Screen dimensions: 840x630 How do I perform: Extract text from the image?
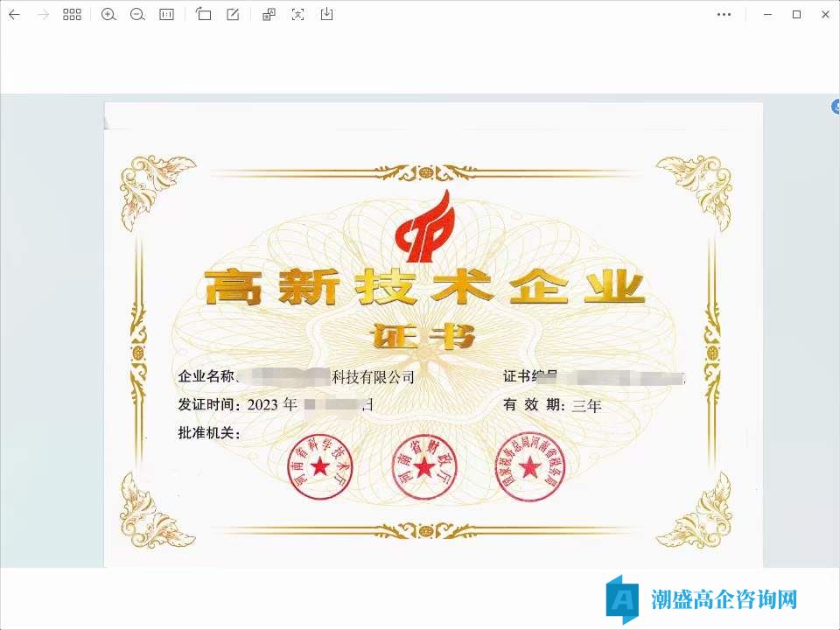[297, 15]
